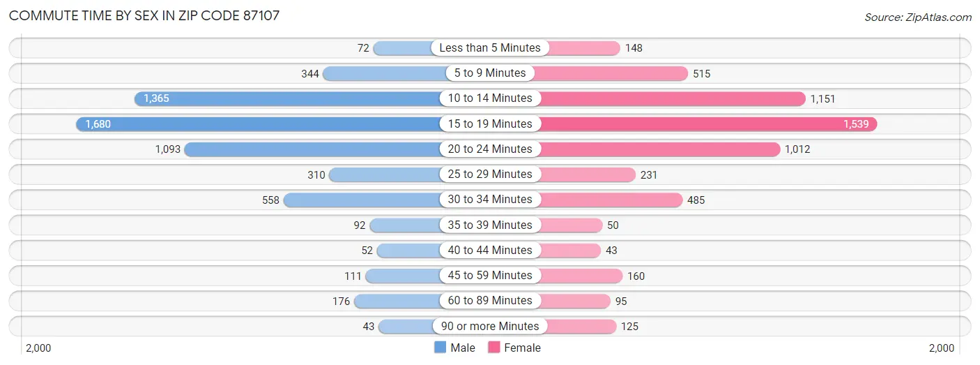Toggle the Male legend label
This screenshot has height=365, width=980.
point(463,348)
